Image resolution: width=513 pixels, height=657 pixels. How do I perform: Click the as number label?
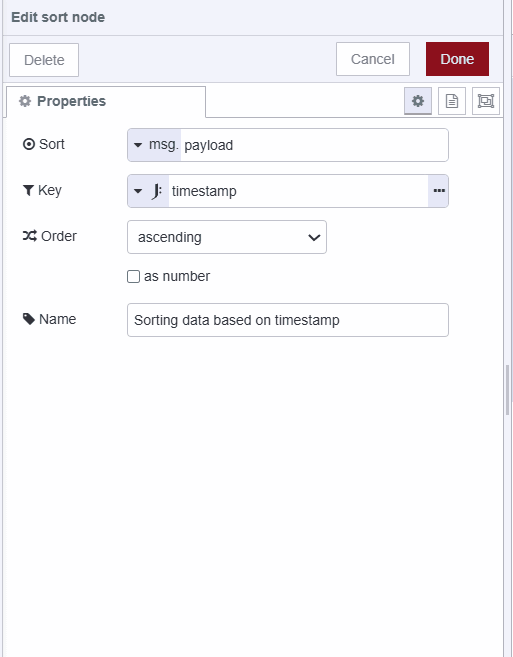pyautogui.click(x=177, y=277)
